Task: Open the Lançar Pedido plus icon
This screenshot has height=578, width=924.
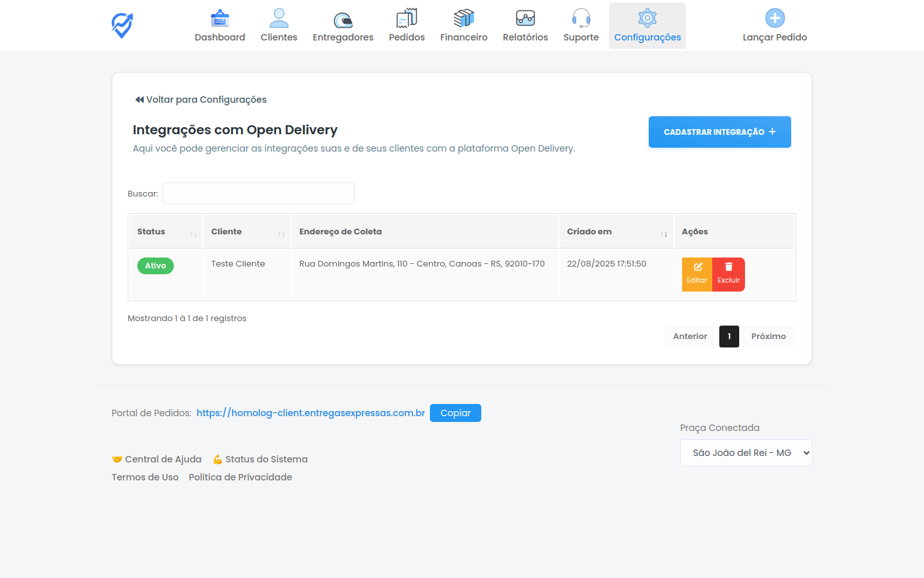Action: (774, 18)
